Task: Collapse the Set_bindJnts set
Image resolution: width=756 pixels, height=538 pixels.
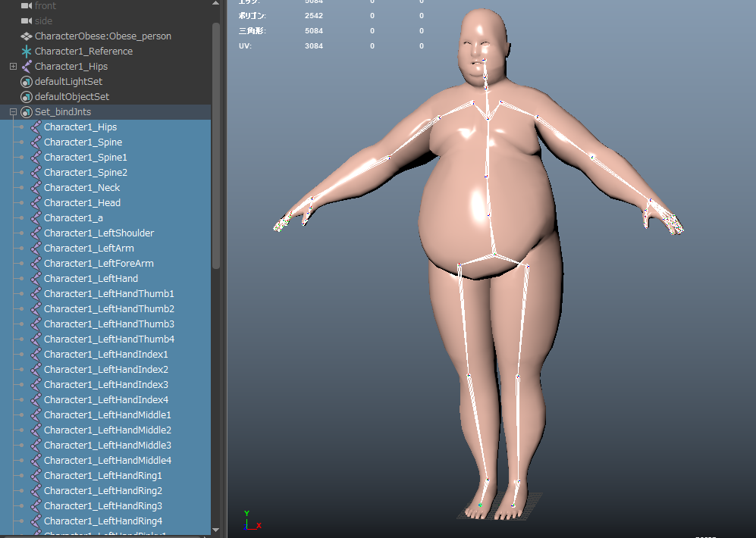Action: 13,111
